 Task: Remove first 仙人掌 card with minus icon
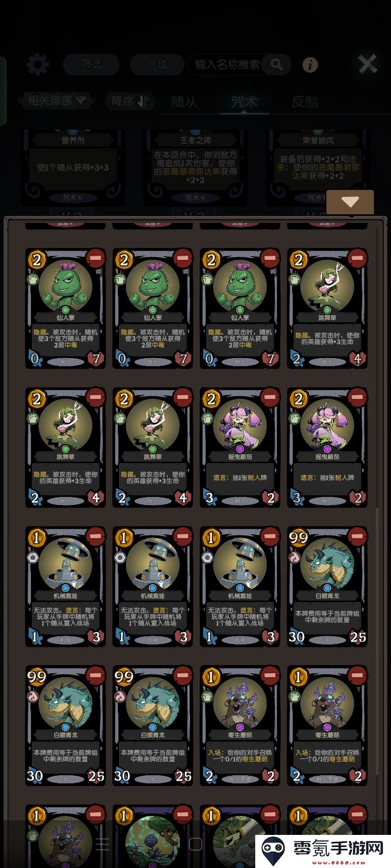pos(96,257)
